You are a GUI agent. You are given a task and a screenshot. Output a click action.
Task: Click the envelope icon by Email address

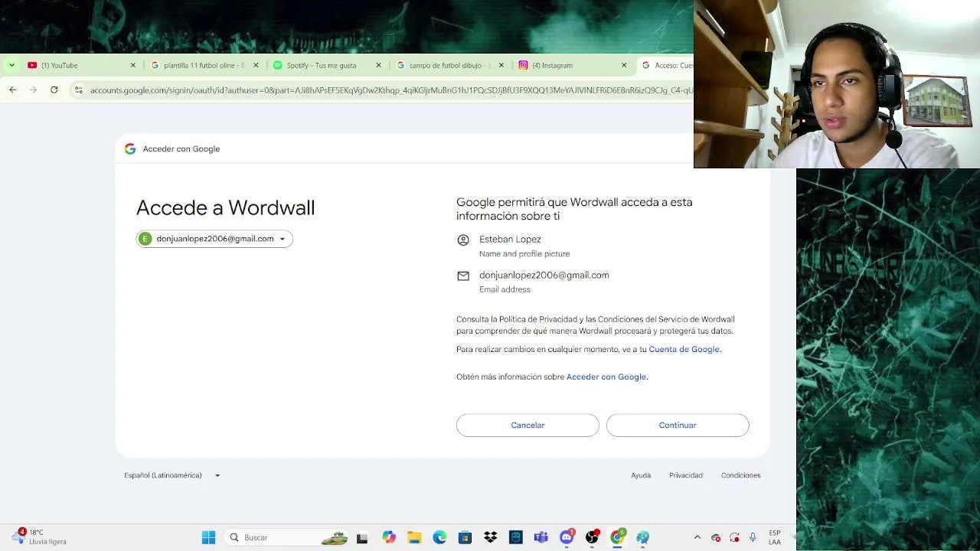pyautogui.click(x=463, y=275)
